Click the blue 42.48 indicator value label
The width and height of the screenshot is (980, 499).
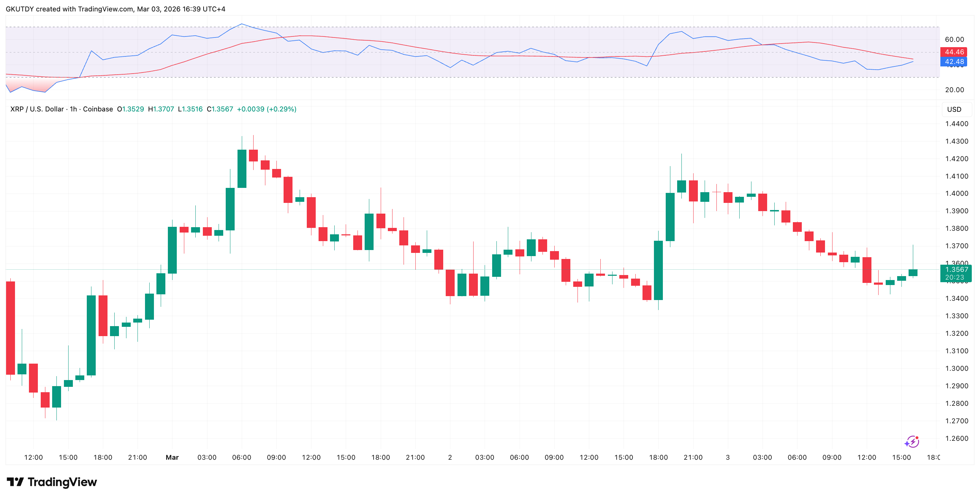[954, 62]
